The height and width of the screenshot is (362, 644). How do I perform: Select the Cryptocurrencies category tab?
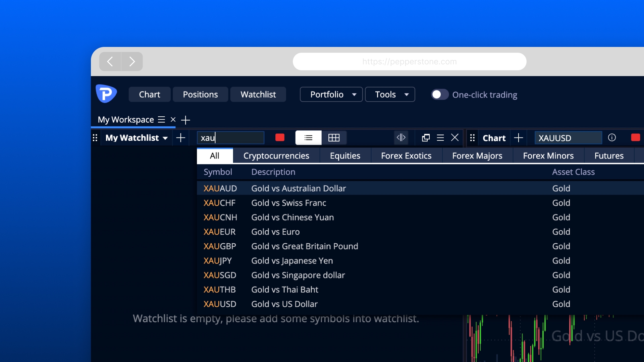[276, 156]
